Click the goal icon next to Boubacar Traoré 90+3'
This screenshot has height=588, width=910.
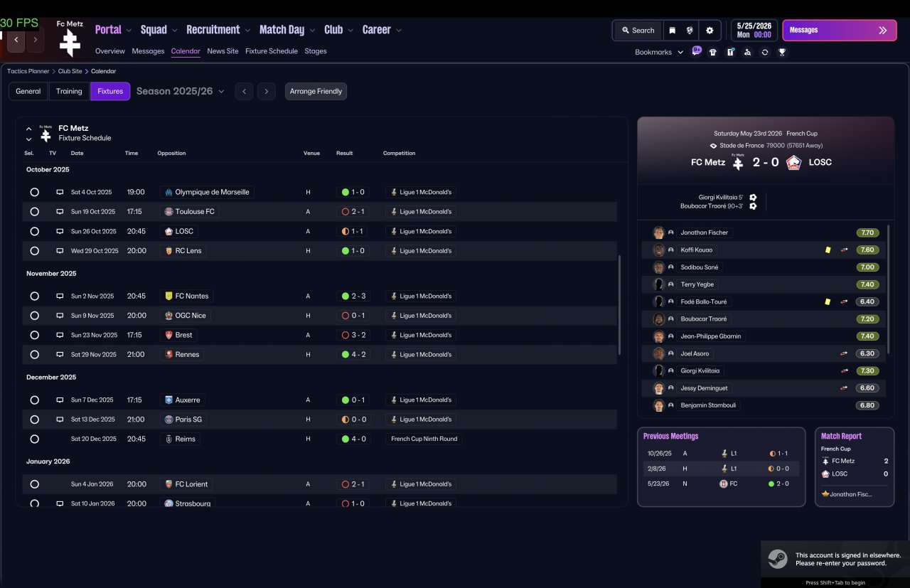tap(753, 206)
